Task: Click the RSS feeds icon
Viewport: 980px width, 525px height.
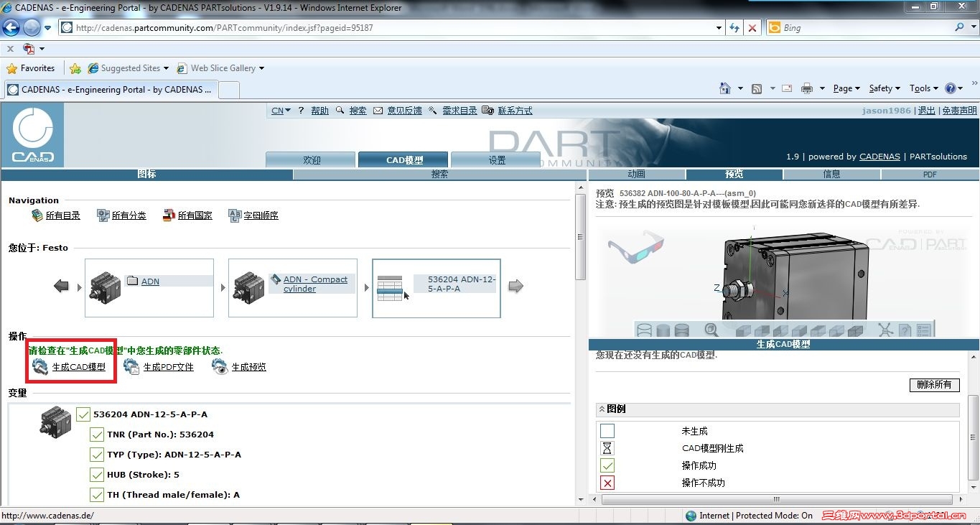Action: click(x=757, y=88)
